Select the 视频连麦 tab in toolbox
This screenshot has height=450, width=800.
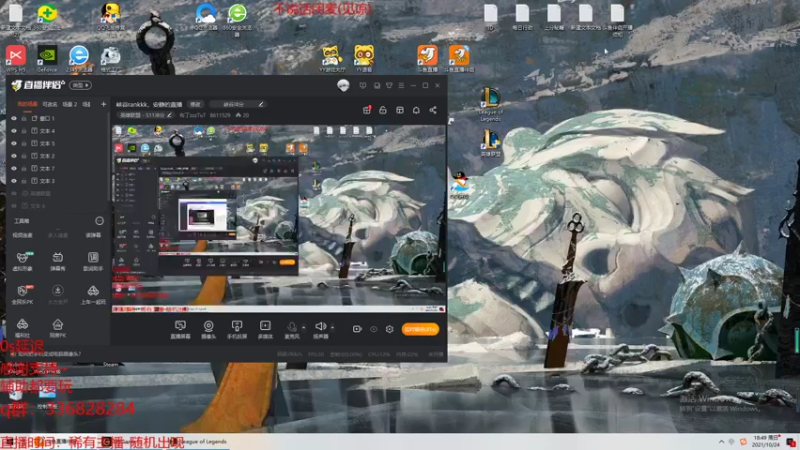tap(22, 235)
